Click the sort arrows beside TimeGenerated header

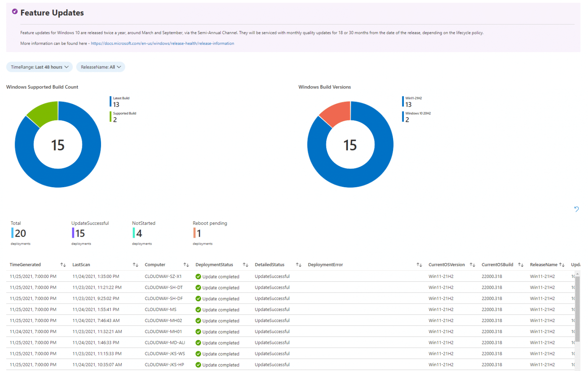point(63,265)
